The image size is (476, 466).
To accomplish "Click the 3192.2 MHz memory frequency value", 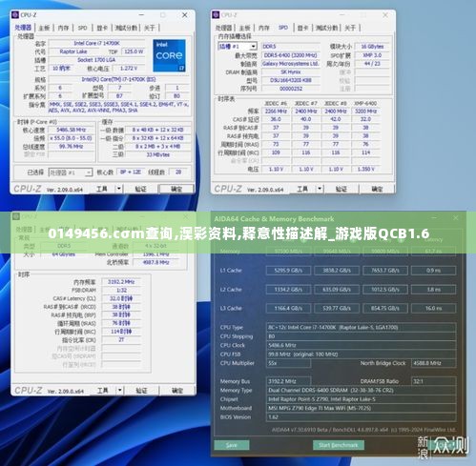I will coord(121,282).
